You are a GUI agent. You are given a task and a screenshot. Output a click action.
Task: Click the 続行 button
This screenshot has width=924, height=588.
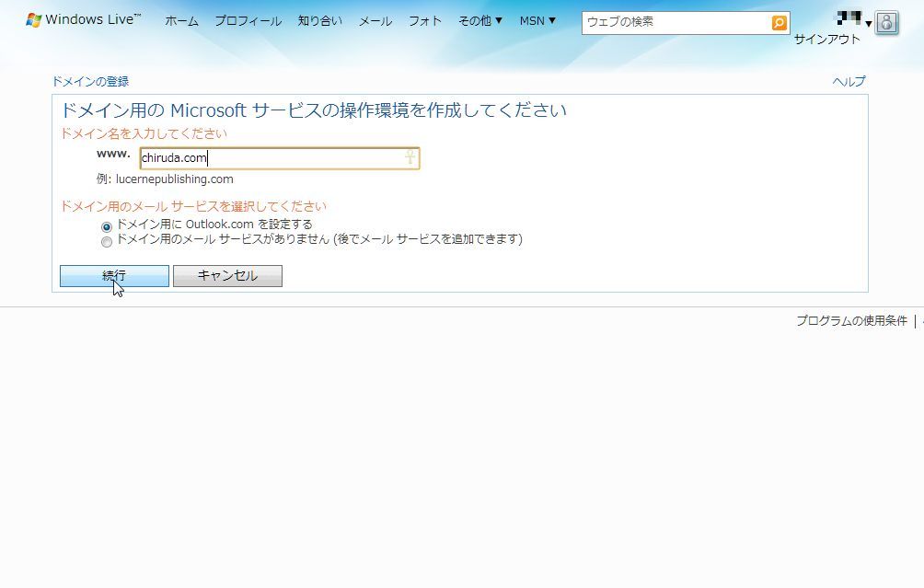point(114,276)
